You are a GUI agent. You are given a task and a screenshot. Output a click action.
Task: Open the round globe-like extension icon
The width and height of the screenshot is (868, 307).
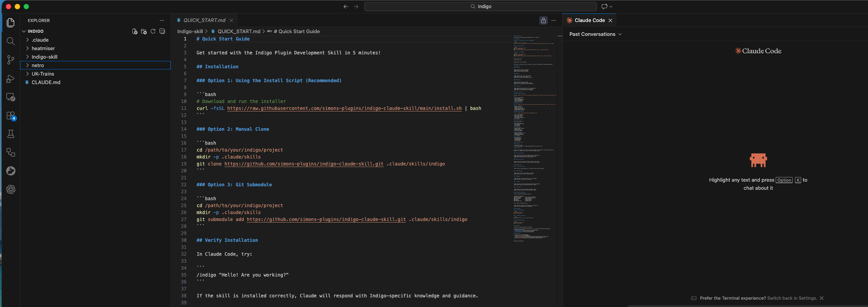pos(11,171)
